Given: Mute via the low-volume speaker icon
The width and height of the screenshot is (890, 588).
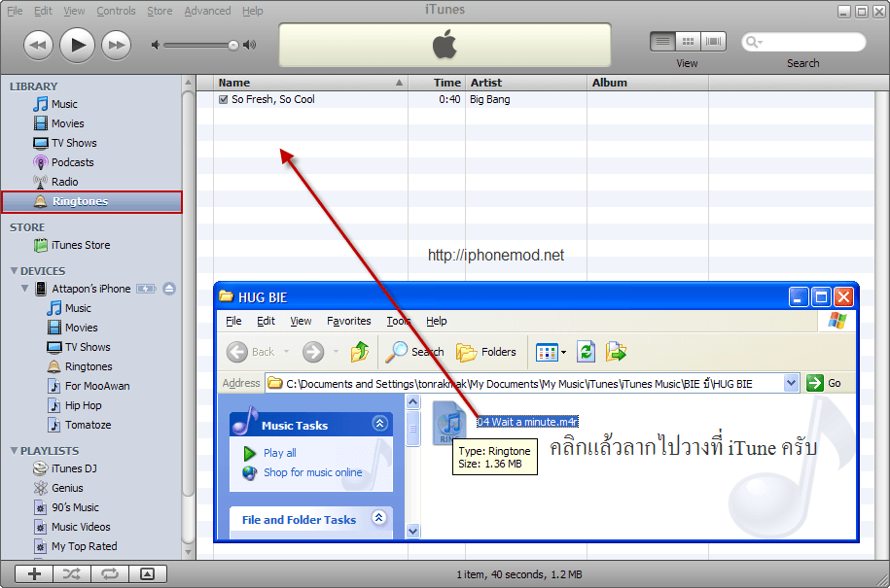Looking at the screenshot, I should [x=155, y=45].
